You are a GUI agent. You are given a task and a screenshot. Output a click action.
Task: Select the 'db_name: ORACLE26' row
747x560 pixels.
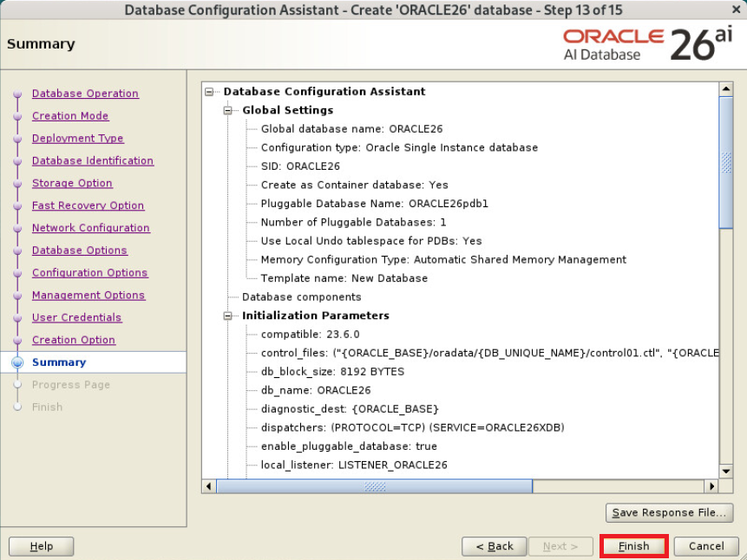[x=316, y=390]
